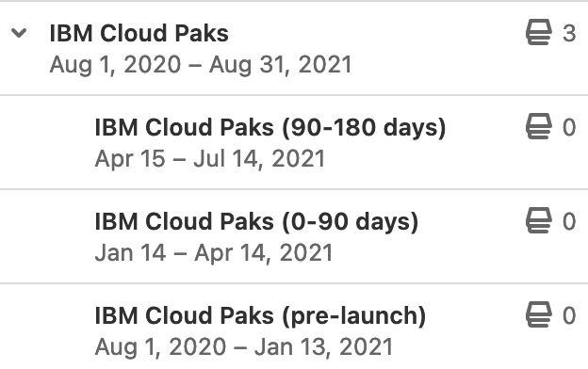Click count 3 on IBM Cloud Paks parent
This screenshot has height=369, width=588.
click(x=569, y=33)
